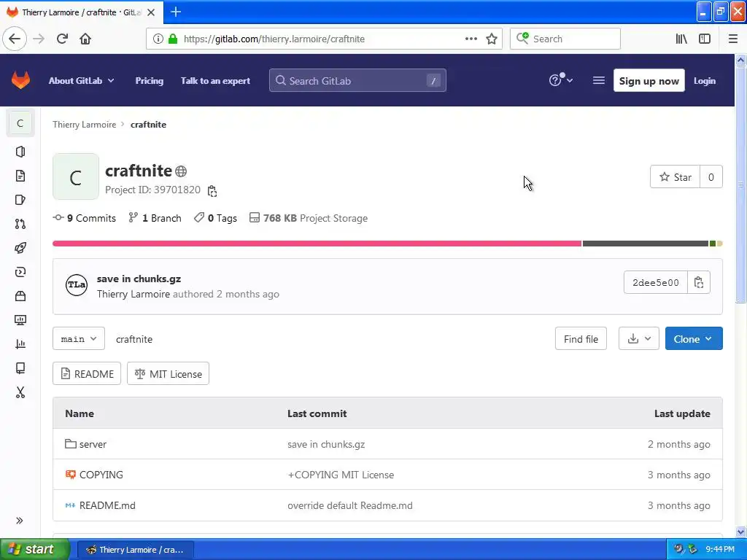Open the main branch dropdown

pos(79,338)
